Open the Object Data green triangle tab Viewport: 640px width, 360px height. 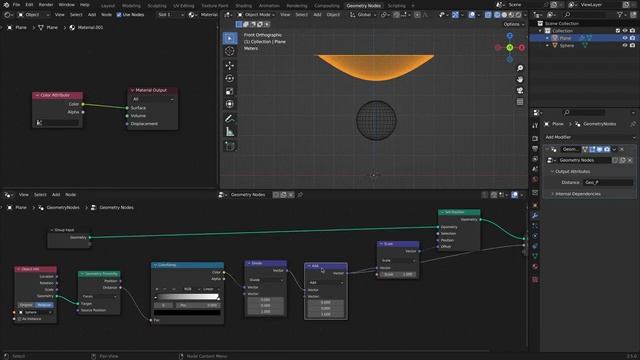pyautogui.click(x=535, y=256)
